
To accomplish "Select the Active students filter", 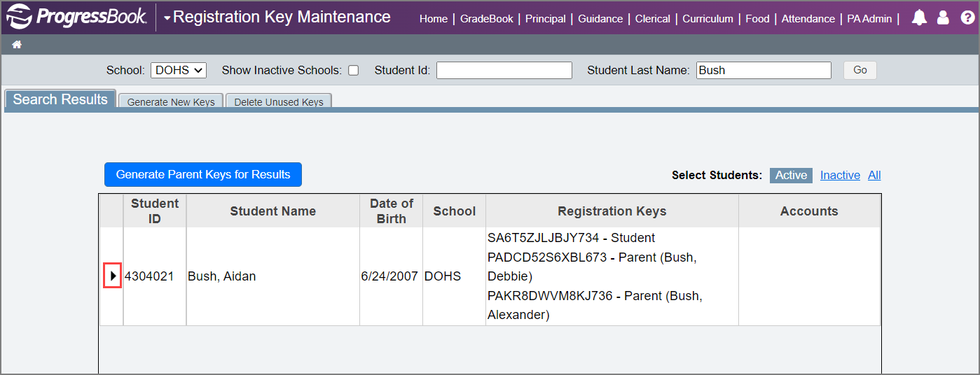I will click(791, 175).
